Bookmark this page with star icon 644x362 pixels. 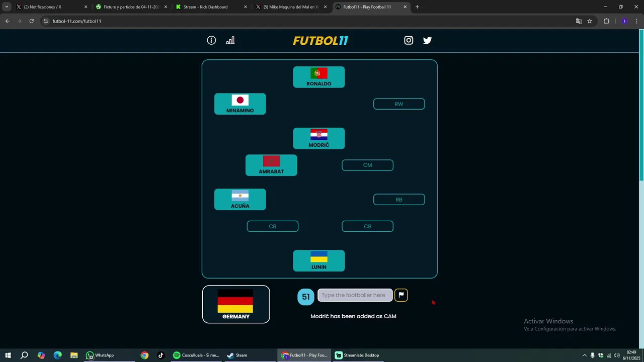click(x=590, y=21)
